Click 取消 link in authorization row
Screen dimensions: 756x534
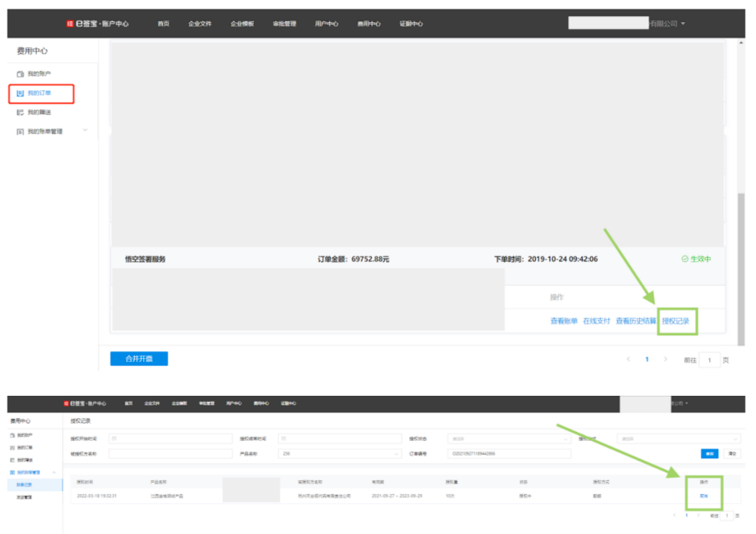point(703,496)
